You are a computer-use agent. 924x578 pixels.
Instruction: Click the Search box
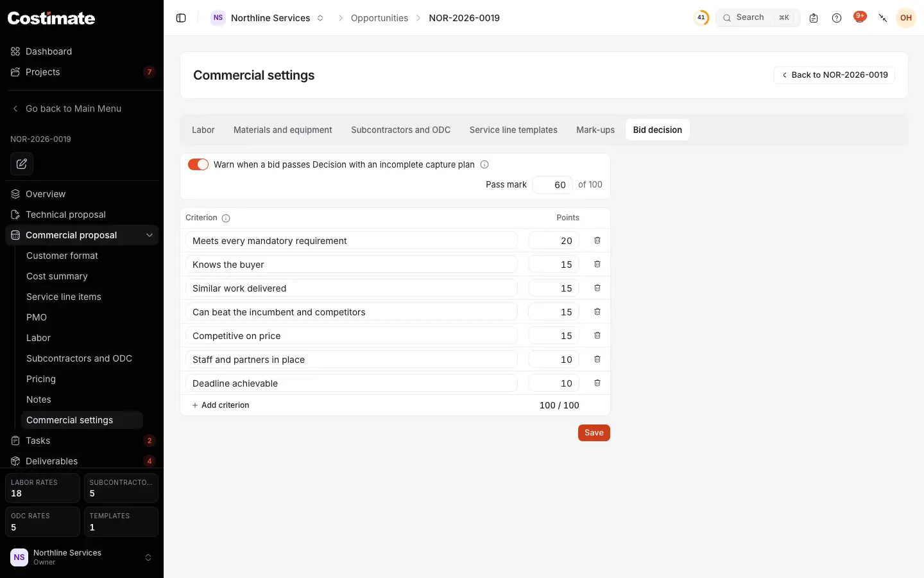click(x=758, y=18)
